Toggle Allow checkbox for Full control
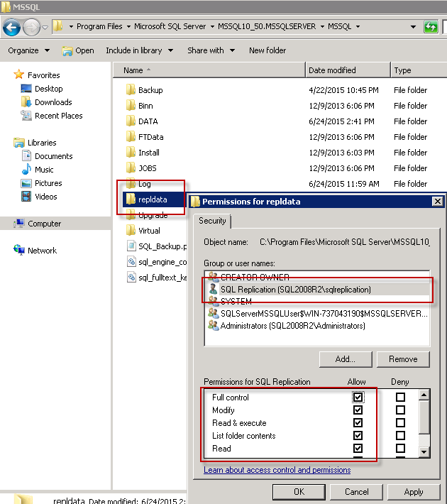This screenshot has width=447, height=504. pyautogui.click(x=358, y=397)
